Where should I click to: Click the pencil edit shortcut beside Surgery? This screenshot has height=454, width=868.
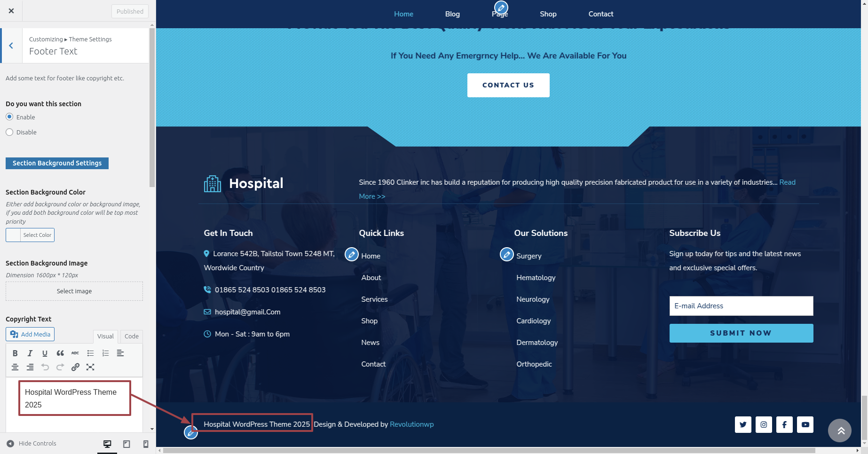click(x=506, y=254)
